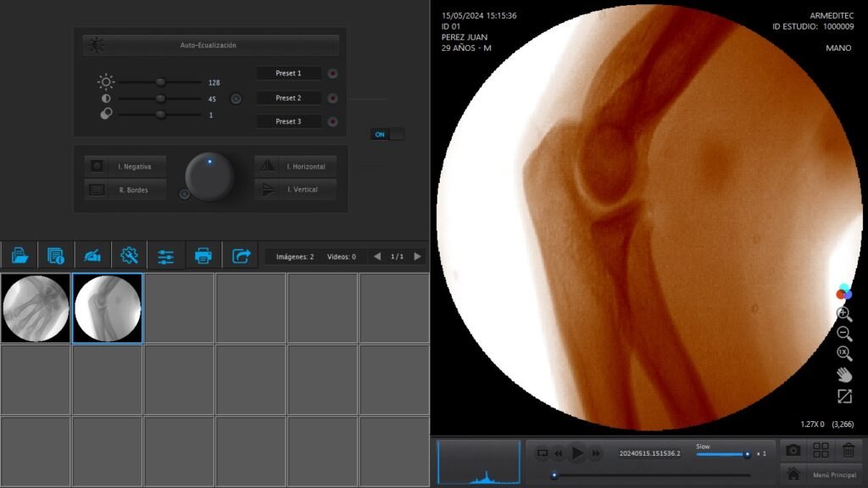Open the settings gear wrench tab
Viewport: 868px width, 488px height.
tap(129, 255)
